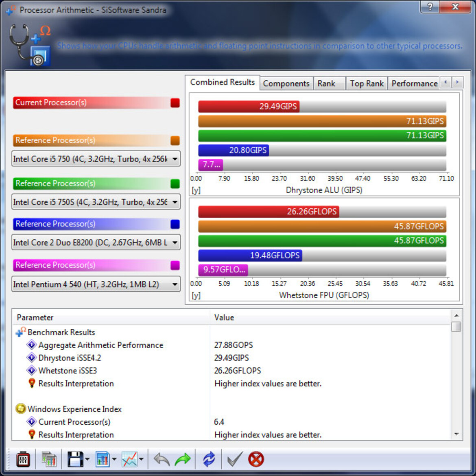
Task: Click the Windows Experience Index coin icon
Action: [21, 409]
